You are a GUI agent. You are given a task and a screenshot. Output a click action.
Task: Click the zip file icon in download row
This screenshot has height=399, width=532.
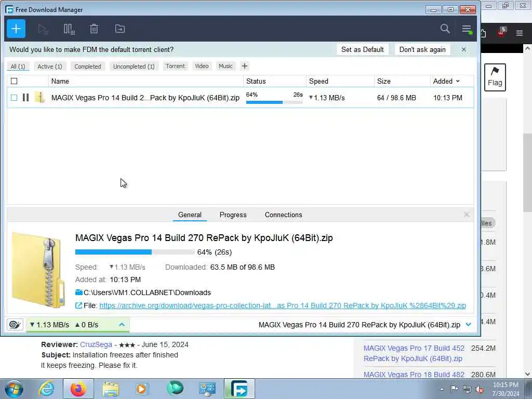39,97
